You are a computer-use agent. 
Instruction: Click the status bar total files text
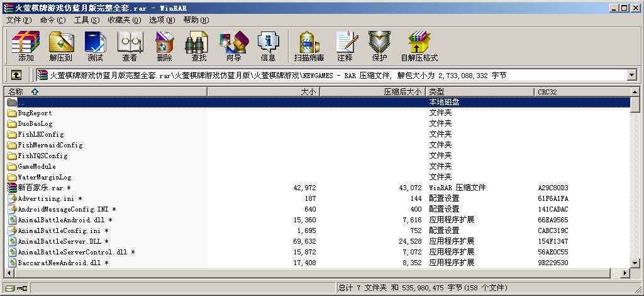point(423,288)
